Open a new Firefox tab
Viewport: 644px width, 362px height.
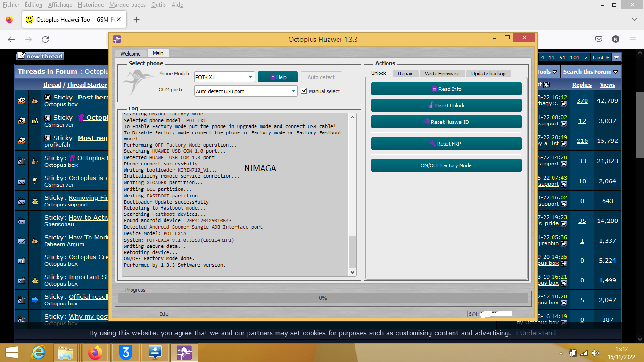136,19
